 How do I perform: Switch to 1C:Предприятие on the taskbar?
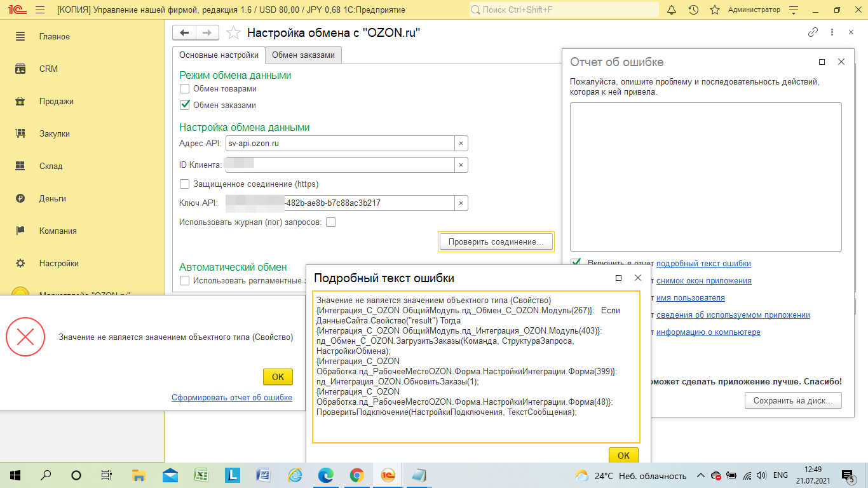pos(388,475)
